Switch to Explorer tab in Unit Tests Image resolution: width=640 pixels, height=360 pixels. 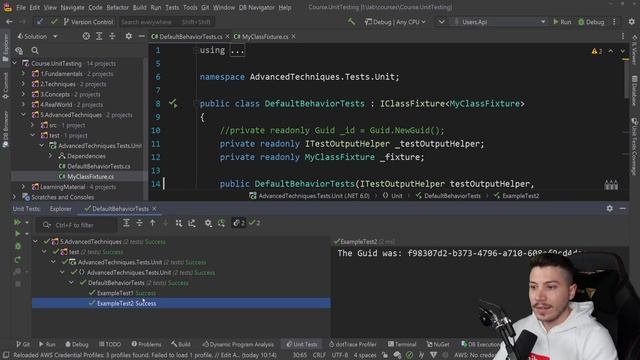60,209
